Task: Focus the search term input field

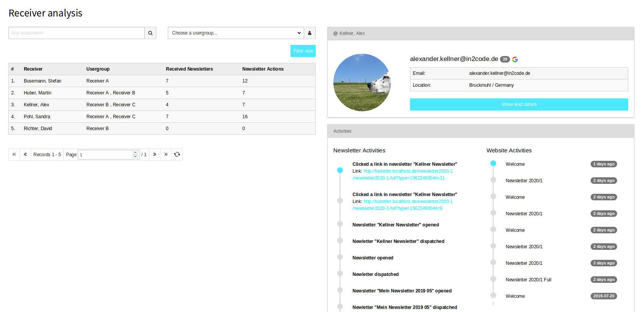Action: coord(76,33)
